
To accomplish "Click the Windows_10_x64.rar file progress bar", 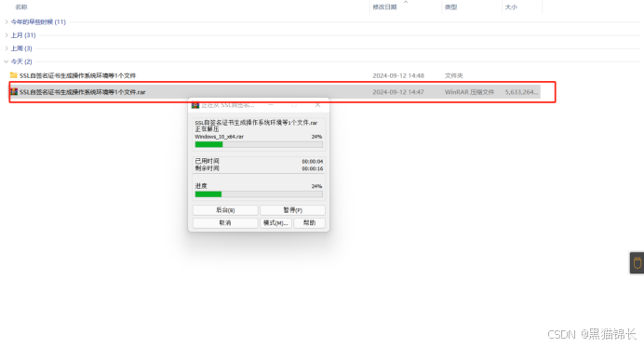I will [259, 144].
